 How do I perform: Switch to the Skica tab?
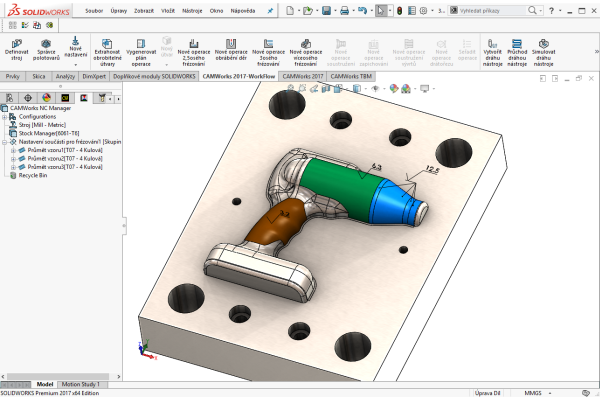[39, 77]
